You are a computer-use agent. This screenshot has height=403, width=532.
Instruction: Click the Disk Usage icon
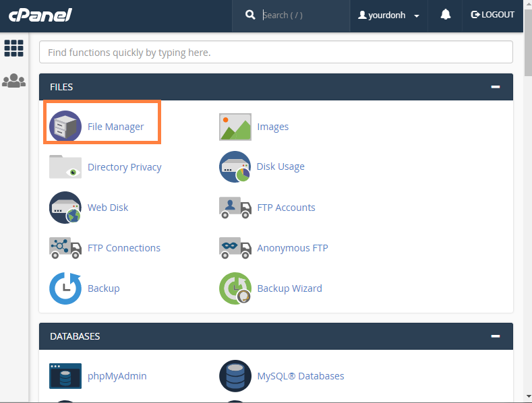click(235, 166)
